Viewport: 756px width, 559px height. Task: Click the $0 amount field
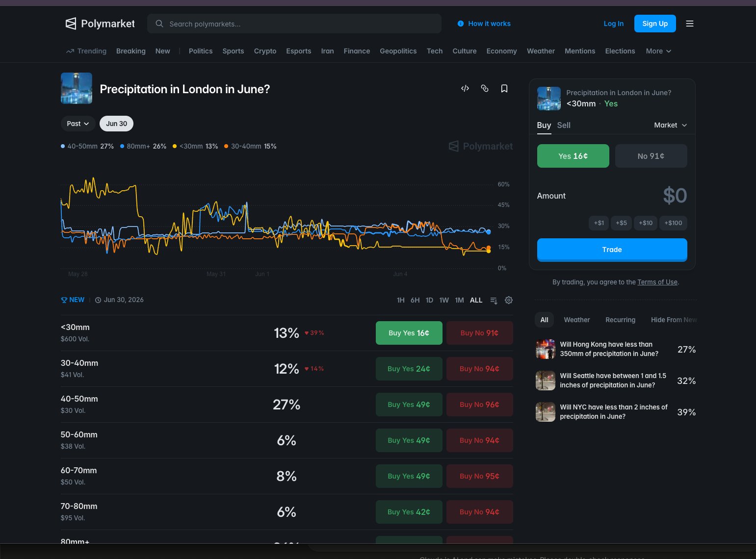(675, 196)
